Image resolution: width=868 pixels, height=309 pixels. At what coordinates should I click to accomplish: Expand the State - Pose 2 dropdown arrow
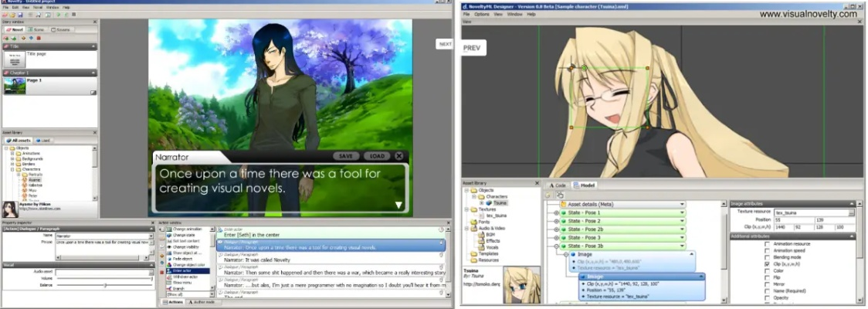coord(682,221)
